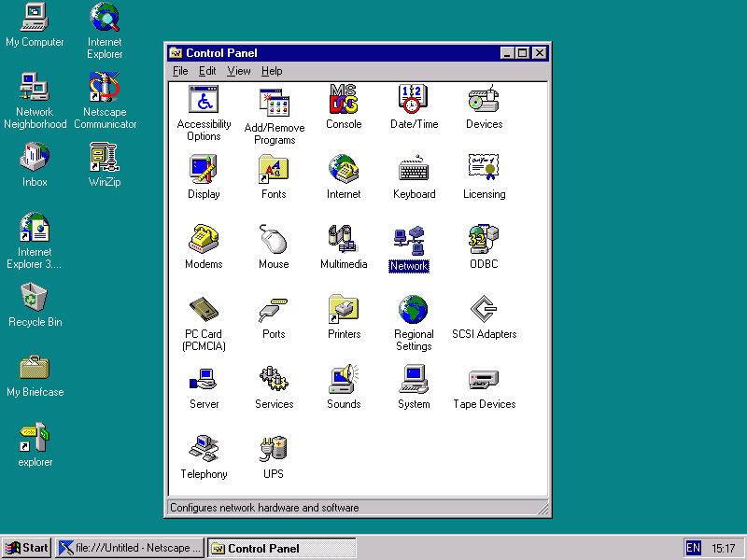Open the Multimedia icon

tap(344, 240)
